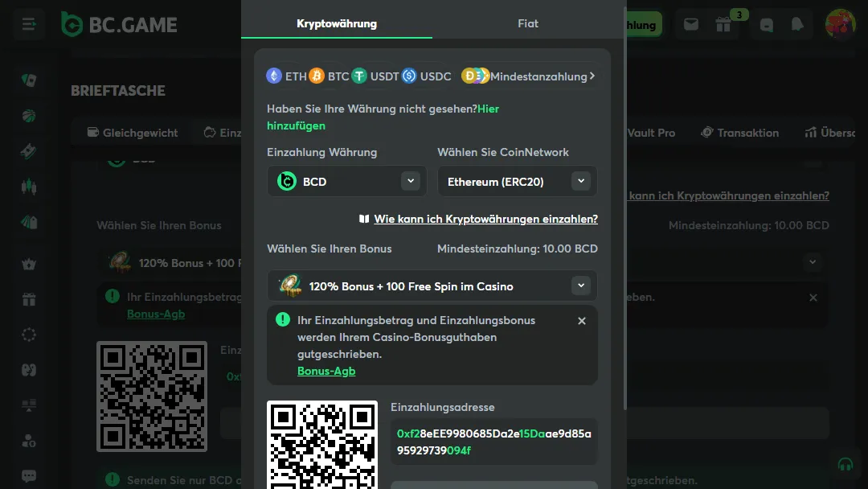Open the Gleichgewicht wallet tab
The image size is (868, 489).
[x=133, y=133]
